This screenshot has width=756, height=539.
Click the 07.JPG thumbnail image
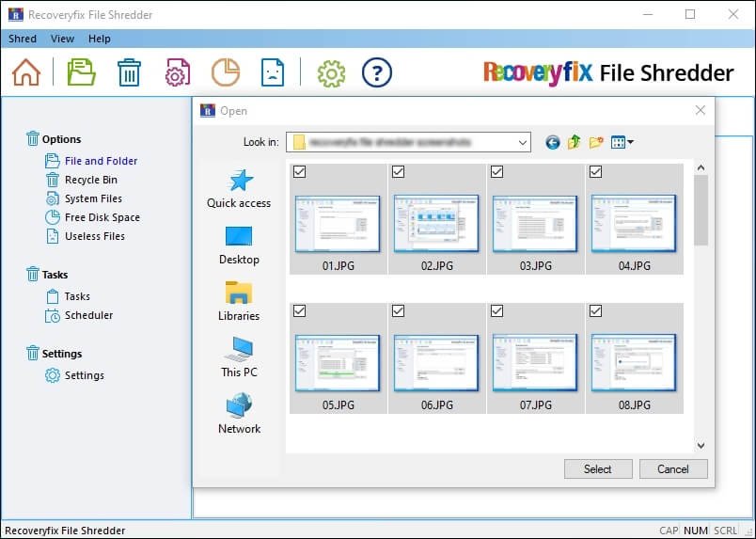pos(535,363)
